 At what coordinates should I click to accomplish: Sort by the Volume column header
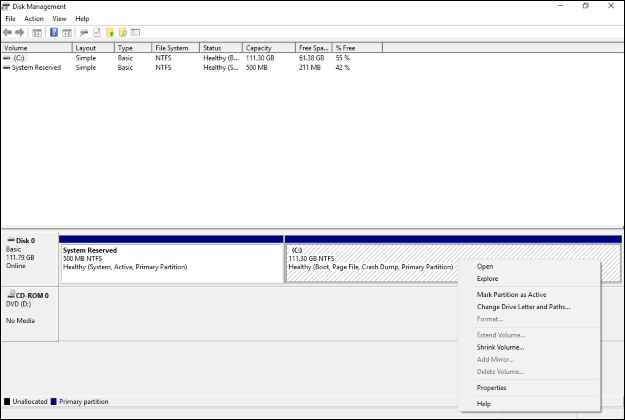36,48
